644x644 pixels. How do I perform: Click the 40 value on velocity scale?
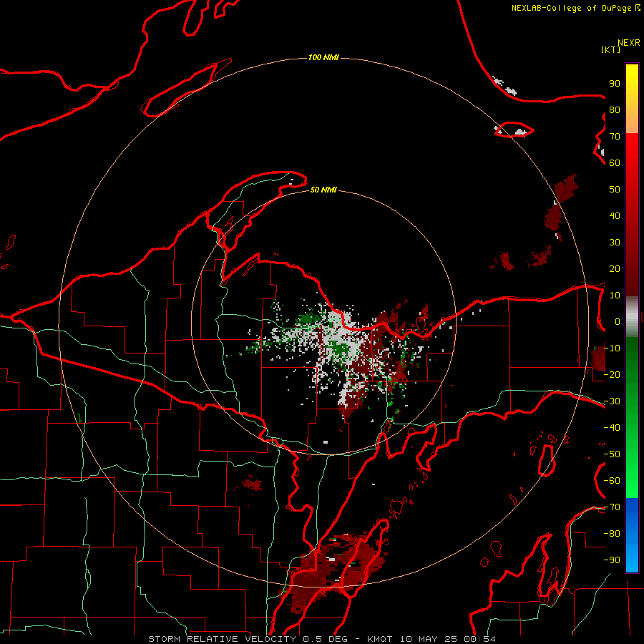(x=615, y=215)
